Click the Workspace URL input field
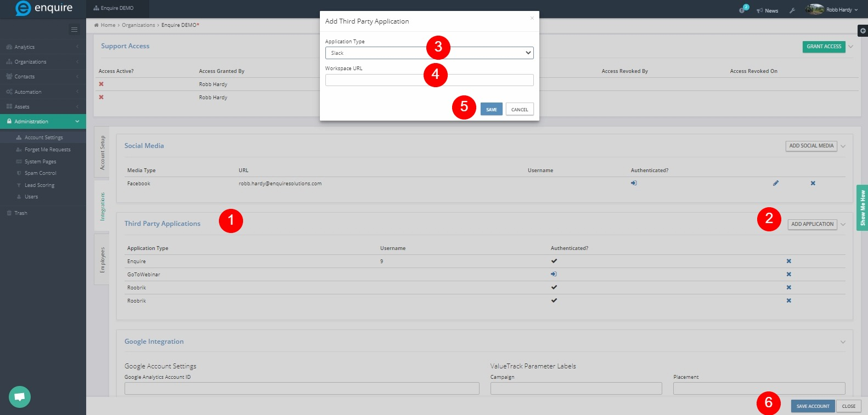 click(x=429, y=80)
